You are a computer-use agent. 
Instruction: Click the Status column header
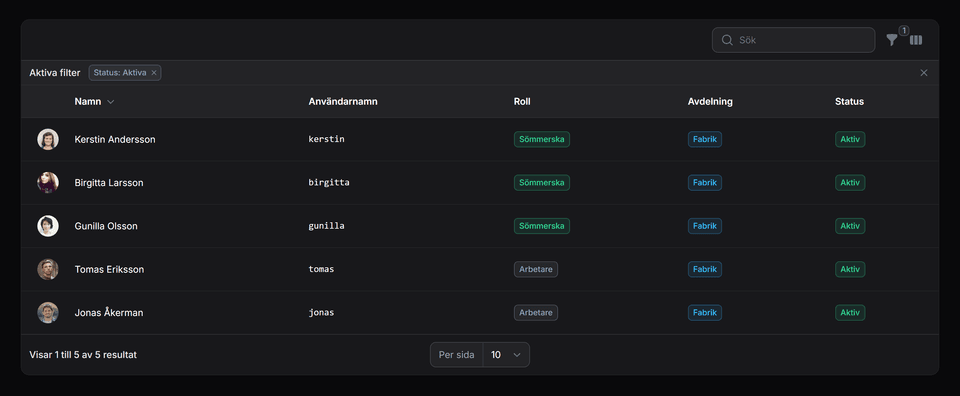(849, 102)
